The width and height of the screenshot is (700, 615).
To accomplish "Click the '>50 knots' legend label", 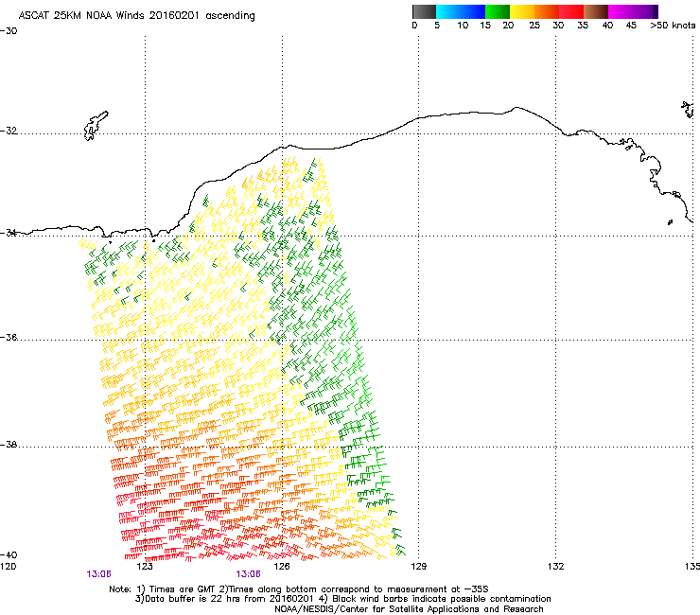I will (x=673, y=26).
